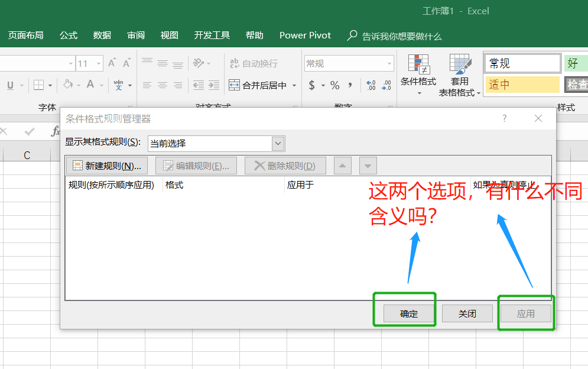Open 条件格式 conditional formatting
588x369 pixels.
point(418,75)
